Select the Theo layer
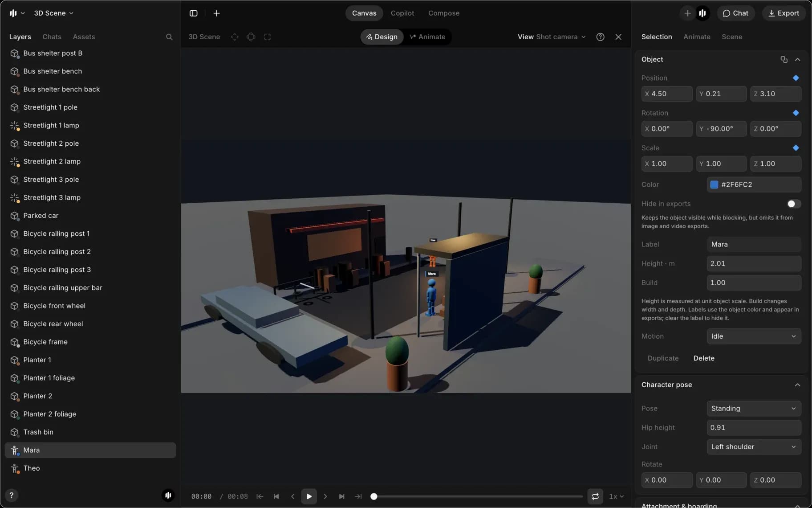The image size is (812, 508). (x=90, y=468)
